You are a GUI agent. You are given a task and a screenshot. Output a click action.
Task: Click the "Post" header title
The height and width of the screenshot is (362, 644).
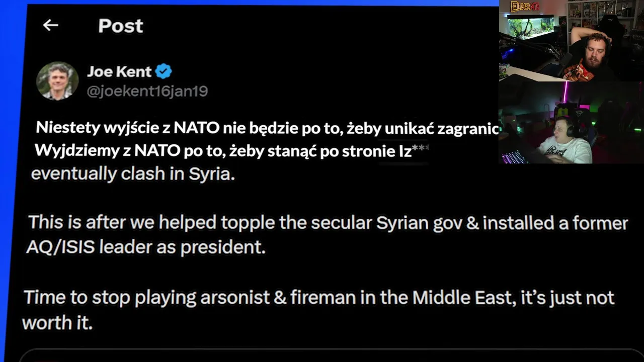(x=121, y=26)
